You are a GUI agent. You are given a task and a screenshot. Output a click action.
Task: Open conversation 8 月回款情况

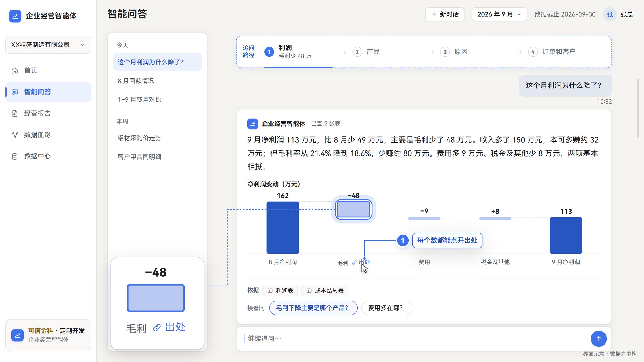[x=157, y=81]
